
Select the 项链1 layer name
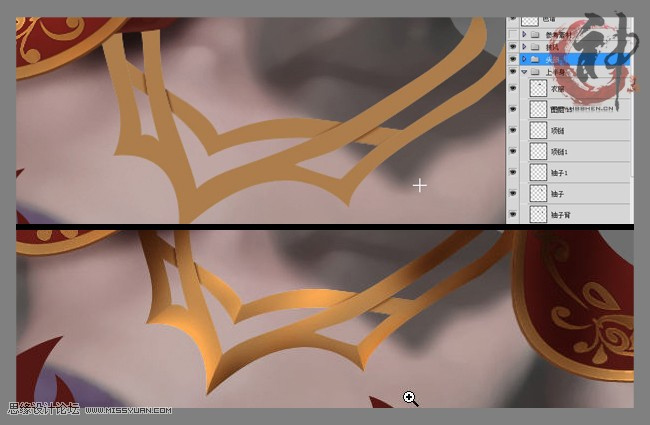tap(559, 152)
